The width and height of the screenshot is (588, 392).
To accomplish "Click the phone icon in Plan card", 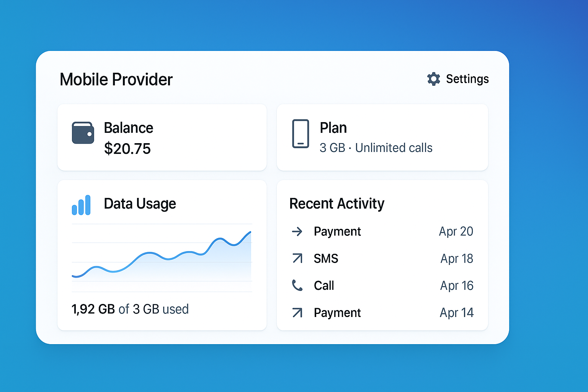I will click(x=301, y=134).
